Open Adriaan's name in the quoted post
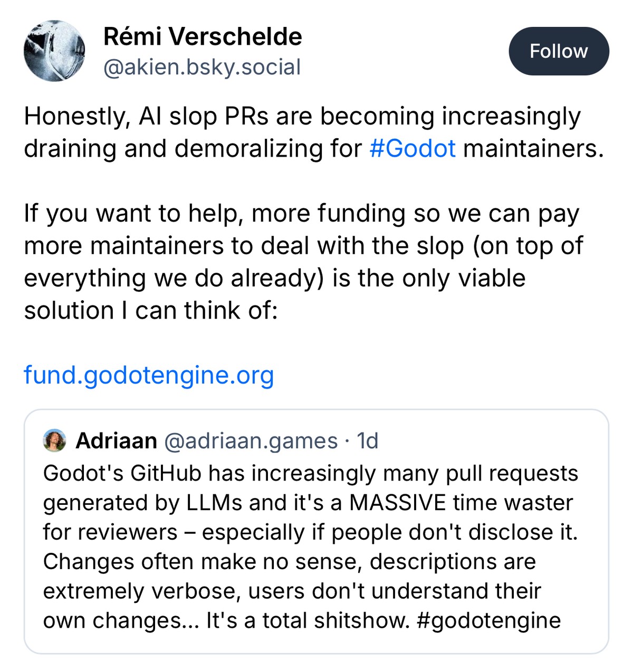Viewport: 633px width, 672px height. (116, 440)
